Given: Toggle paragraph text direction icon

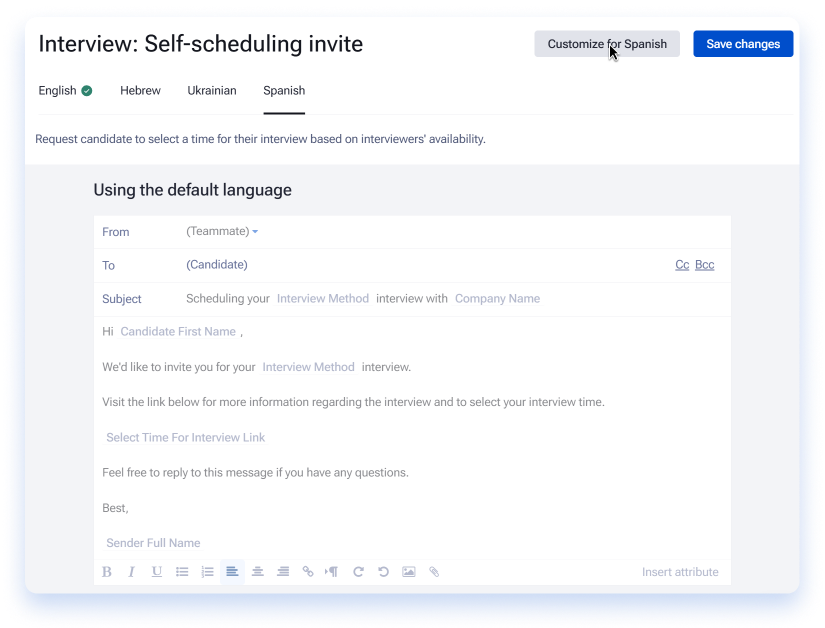Looking at the screenshot, I should coord(331,572).
